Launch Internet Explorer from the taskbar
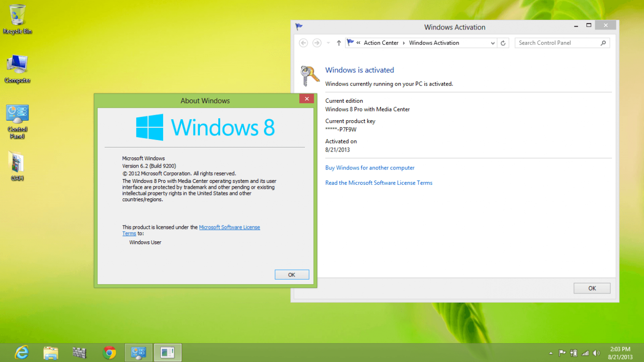This screenshot has width=644, height=362. pyautogui.click(x=21, y=353)
